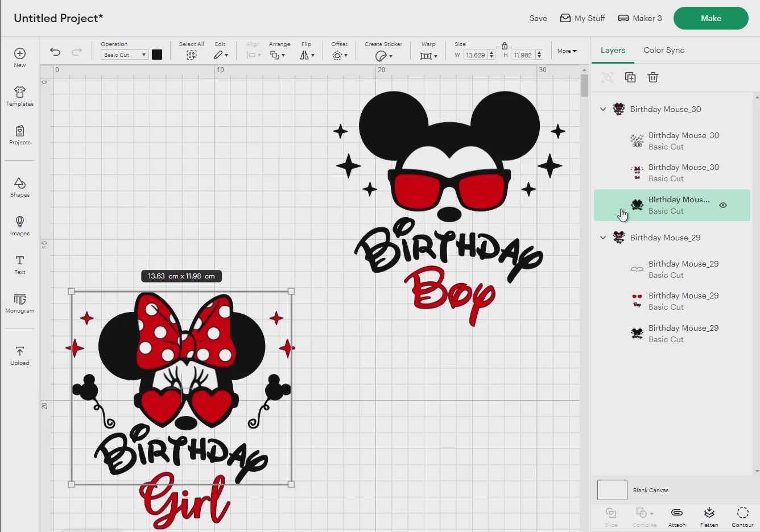Collapse the Birthday Mouse_29 group
This screenshot has width=760, height=532.
[603, 238]
